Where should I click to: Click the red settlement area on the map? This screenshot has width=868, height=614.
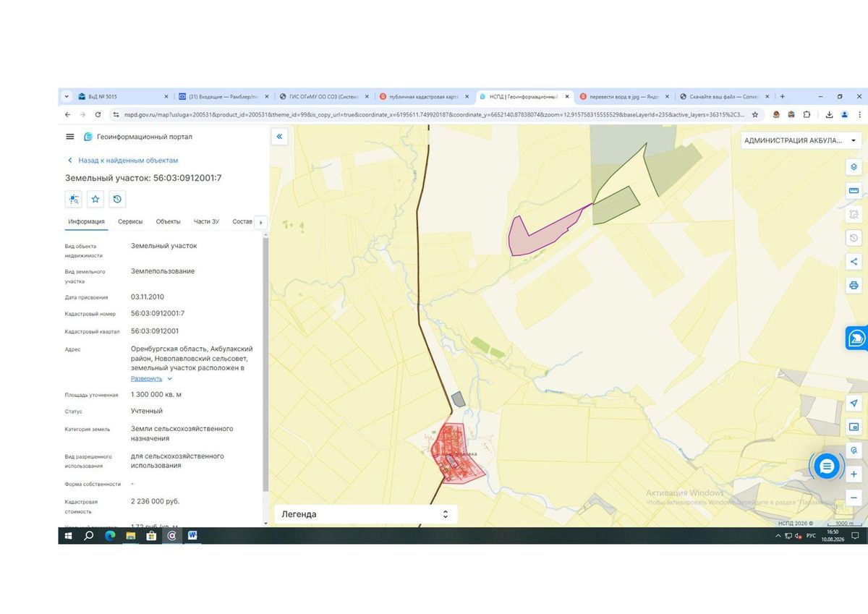pyautogui.click(x=456, y=453)
